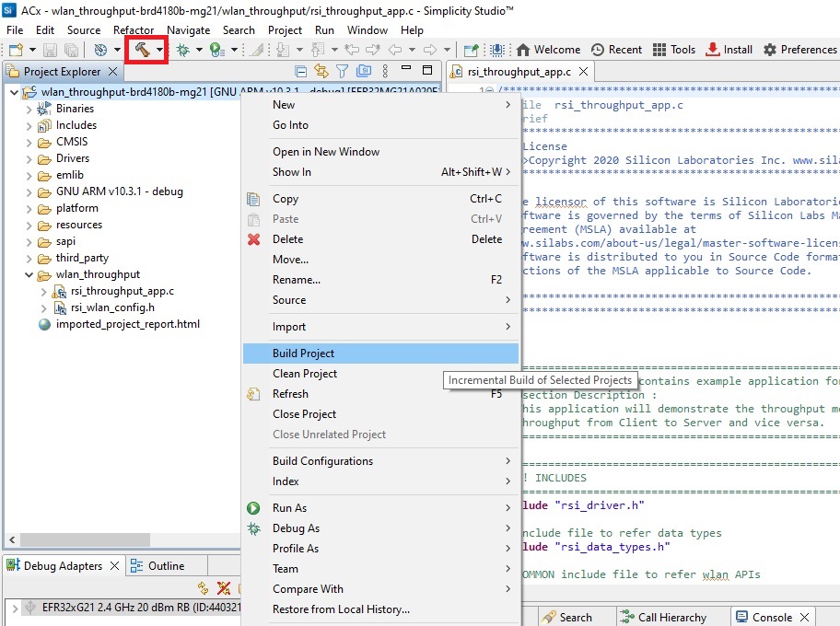The height and width of the screenshot is (626, 840).
Task: Expand the EFR32xG21 debug adapter entry
Action: (13, 608)
